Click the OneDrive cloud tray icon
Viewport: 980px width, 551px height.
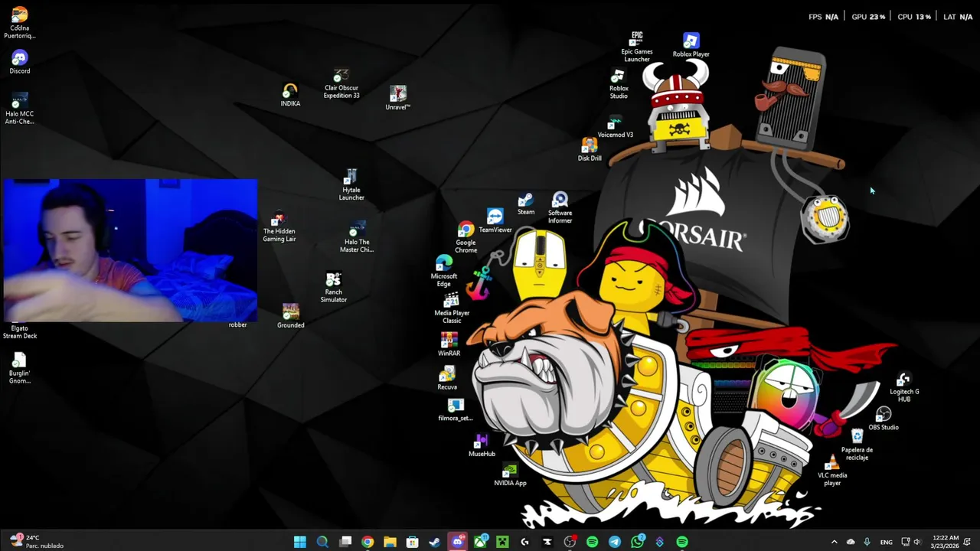click(851, 542)
